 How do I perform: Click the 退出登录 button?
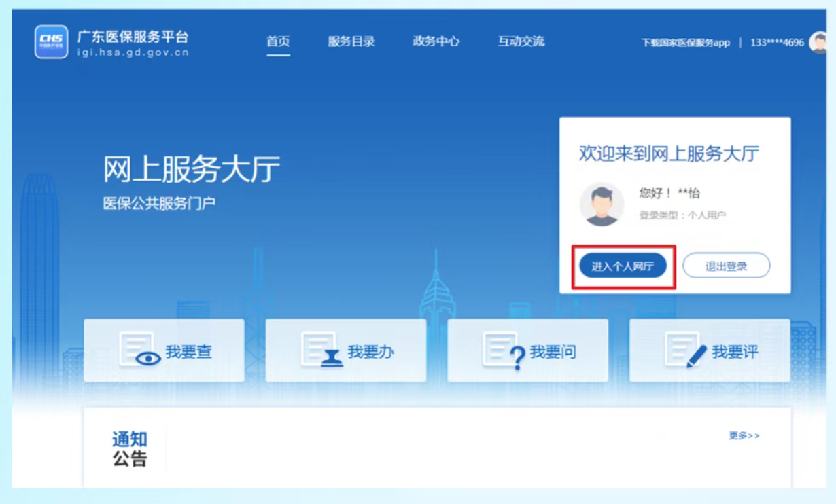726,266
